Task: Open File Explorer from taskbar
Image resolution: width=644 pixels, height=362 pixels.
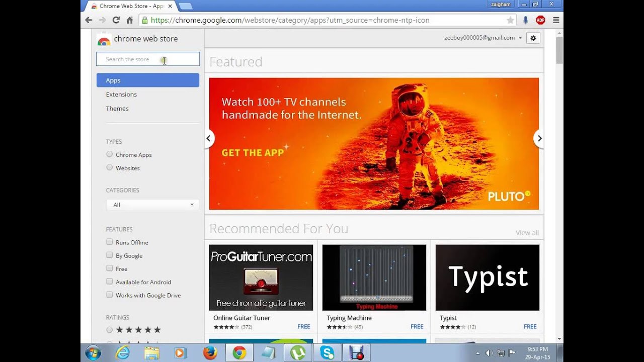Action: click(151, 353)
